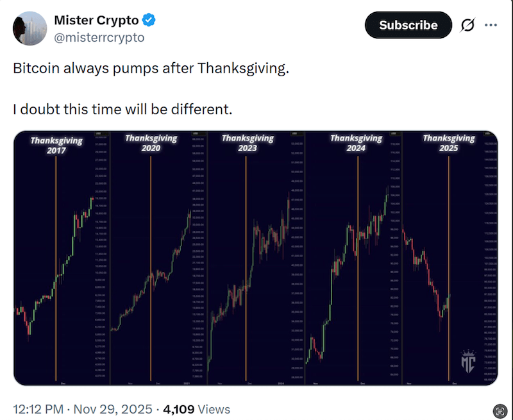Click the Thanksgiving 2023 chart label

coord(248,142)
